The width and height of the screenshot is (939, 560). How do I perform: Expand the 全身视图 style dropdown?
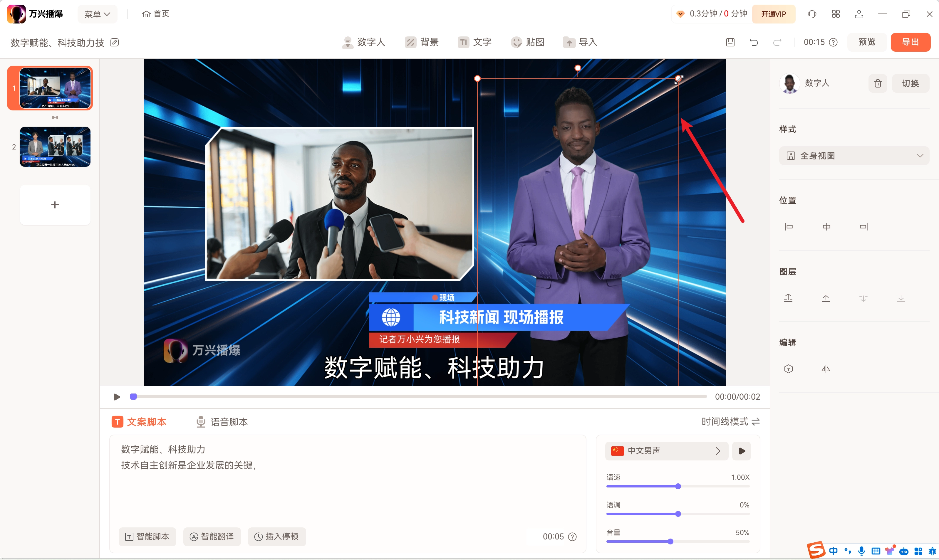(854, 156)
